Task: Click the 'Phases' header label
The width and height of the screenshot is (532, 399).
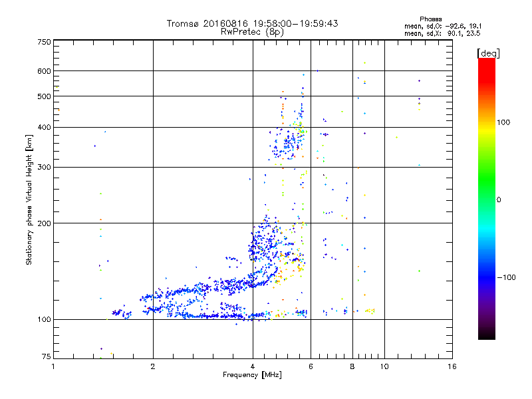Action: pos(430,19)
